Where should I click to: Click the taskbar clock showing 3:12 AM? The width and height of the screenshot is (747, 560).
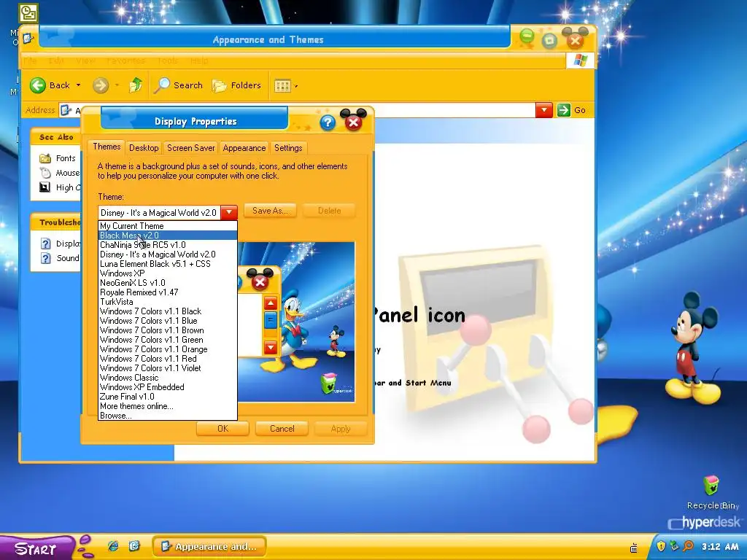click(x=720, y=546)
